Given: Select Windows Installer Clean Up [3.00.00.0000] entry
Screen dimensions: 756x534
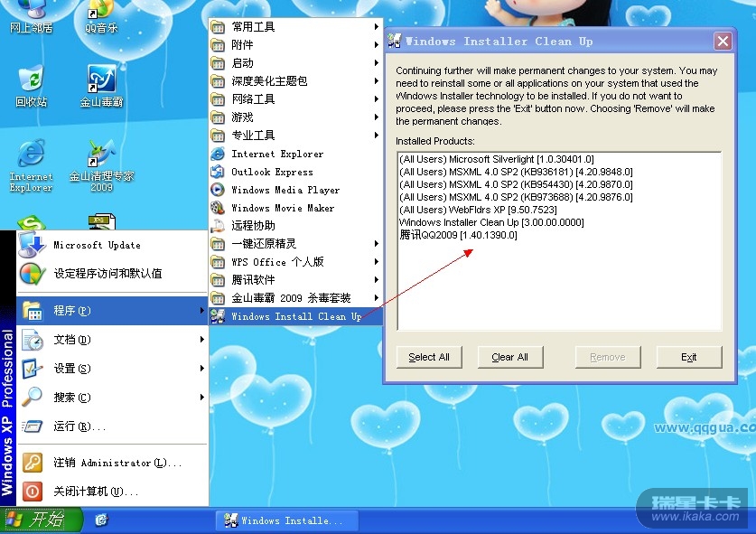Looking at the screenshot, I should click(491, 222).
